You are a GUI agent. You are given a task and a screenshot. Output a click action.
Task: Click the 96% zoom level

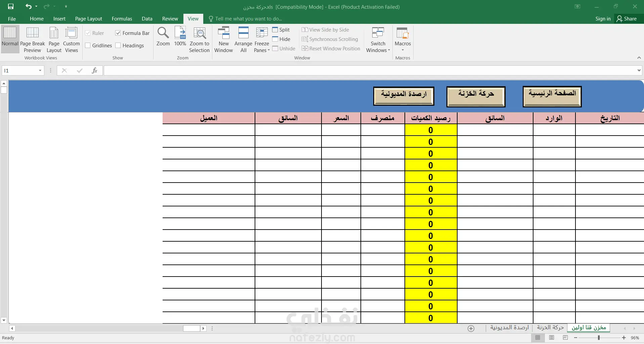[635, 338]
